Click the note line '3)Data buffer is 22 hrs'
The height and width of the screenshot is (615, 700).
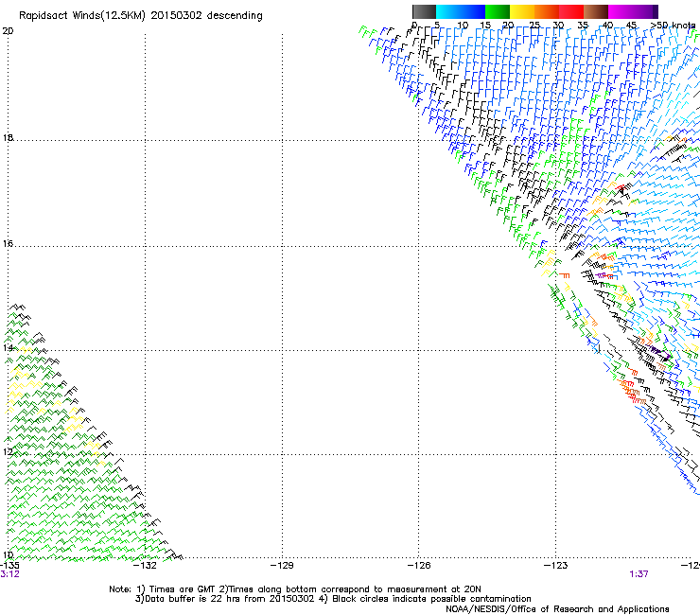click(334, 599)
